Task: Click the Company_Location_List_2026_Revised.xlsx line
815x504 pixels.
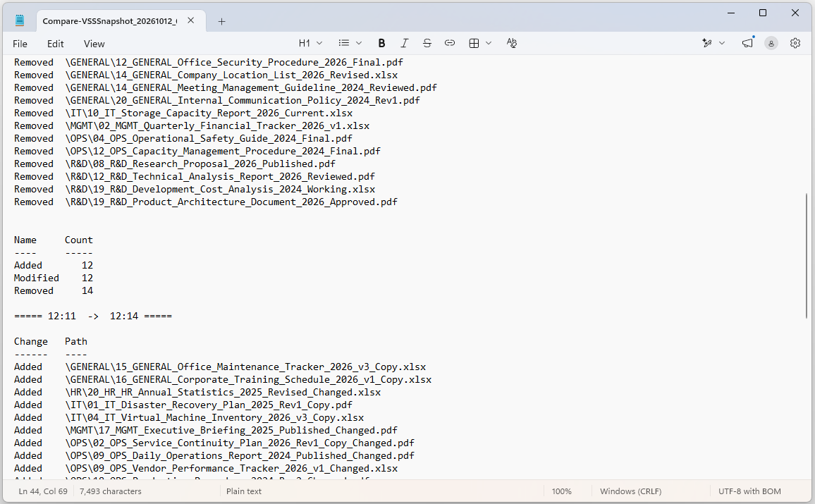Action: pyautogui.click(x=206, y=75)
